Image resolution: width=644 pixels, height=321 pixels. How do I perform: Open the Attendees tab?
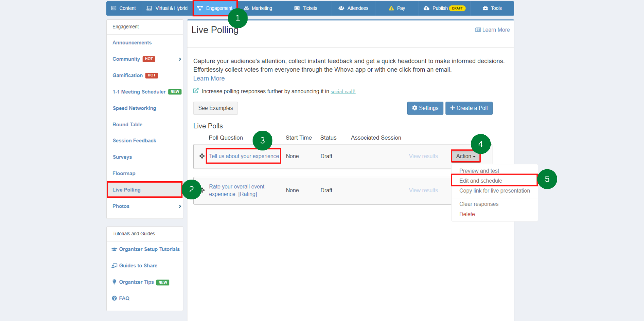coord(353,8)
